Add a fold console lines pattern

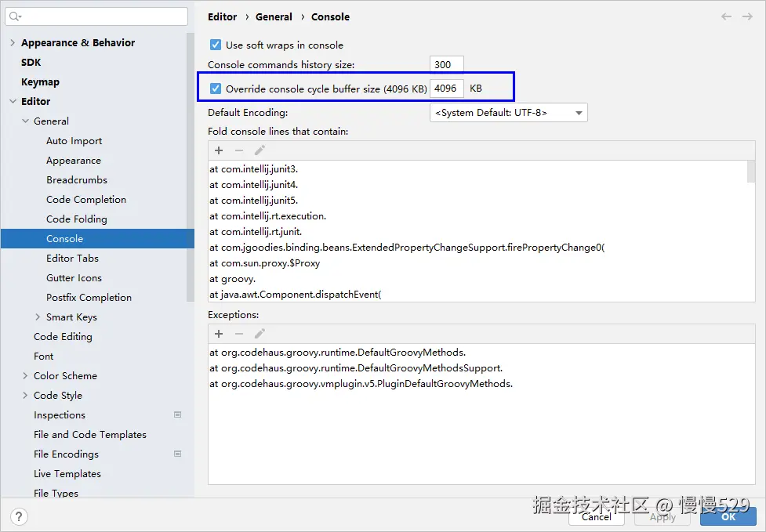click(x=219, y=150)
